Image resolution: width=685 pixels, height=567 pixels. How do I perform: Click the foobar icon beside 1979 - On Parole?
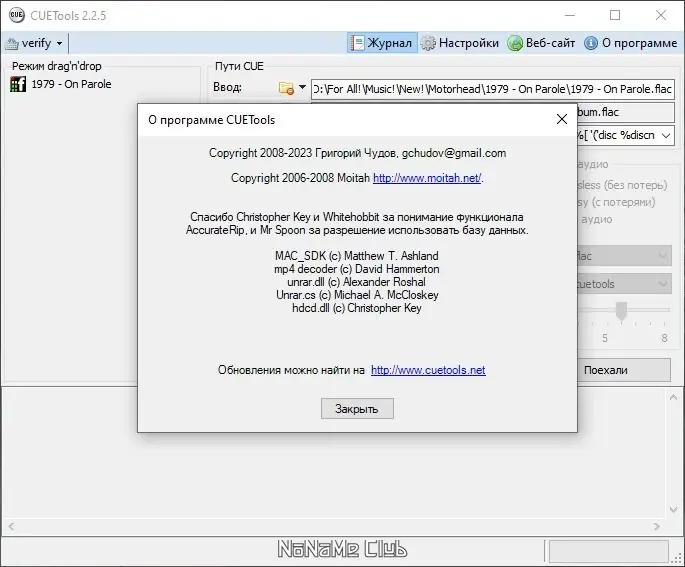point(18,84)
